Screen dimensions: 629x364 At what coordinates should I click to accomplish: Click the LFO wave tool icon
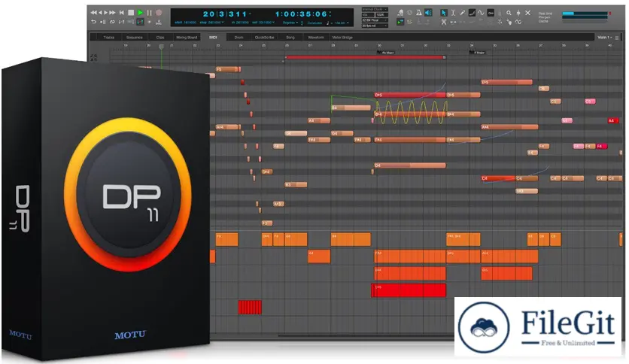pos(518,22)
